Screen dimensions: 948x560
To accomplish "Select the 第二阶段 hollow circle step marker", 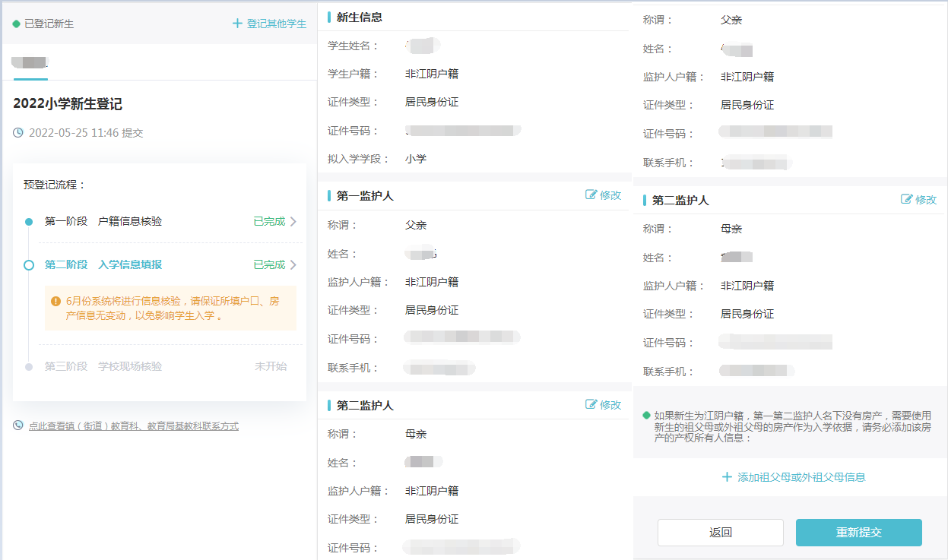I will point(29,265).
